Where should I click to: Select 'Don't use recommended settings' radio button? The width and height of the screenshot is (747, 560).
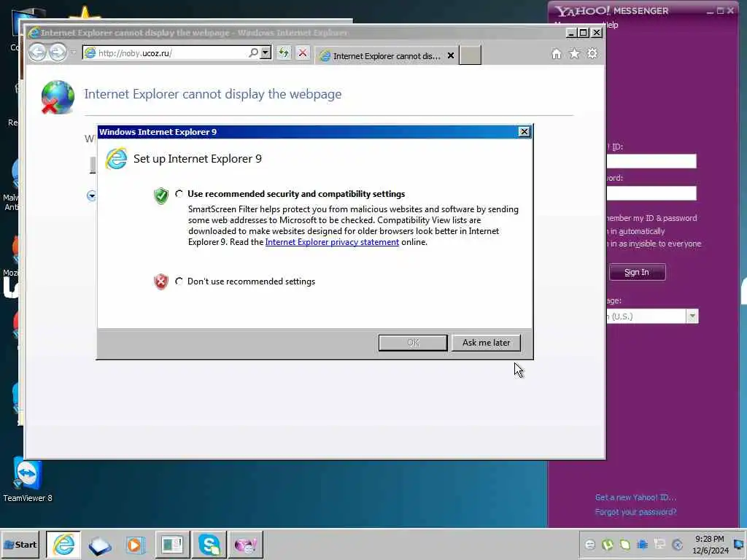click(179, 281)
